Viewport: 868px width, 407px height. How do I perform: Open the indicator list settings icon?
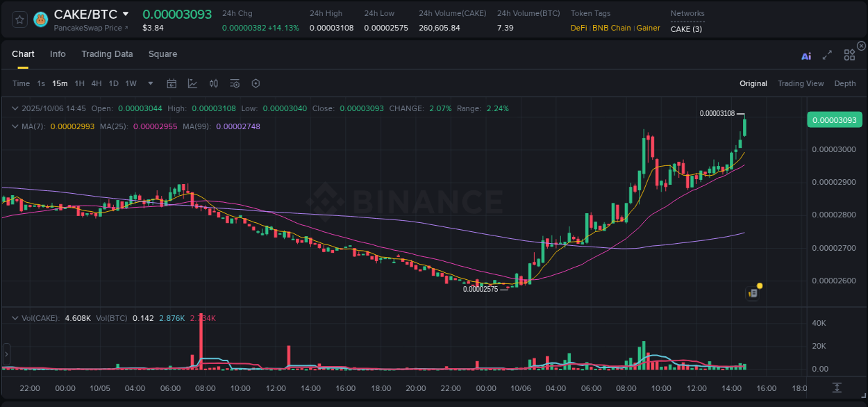(235, 83)
